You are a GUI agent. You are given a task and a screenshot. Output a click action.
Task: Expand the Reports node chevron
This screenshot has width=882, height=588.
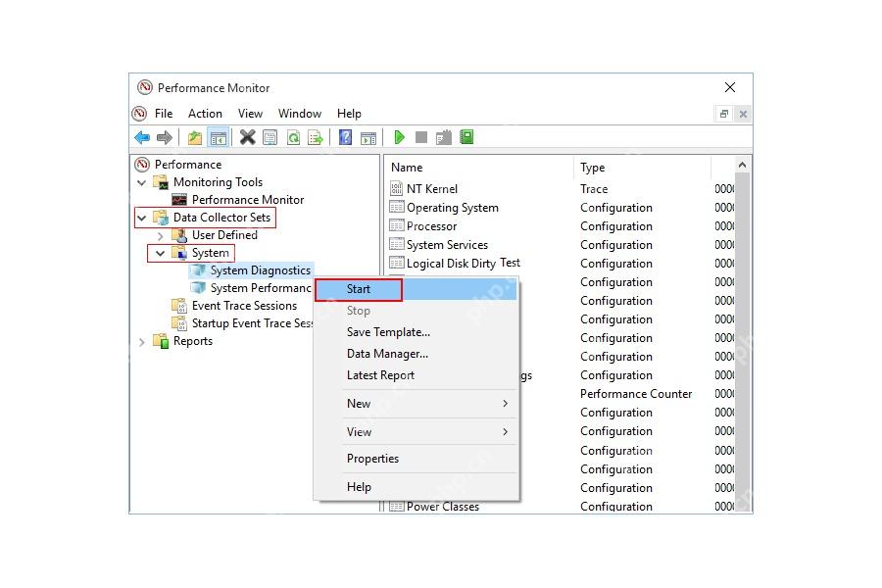[142, 342]
